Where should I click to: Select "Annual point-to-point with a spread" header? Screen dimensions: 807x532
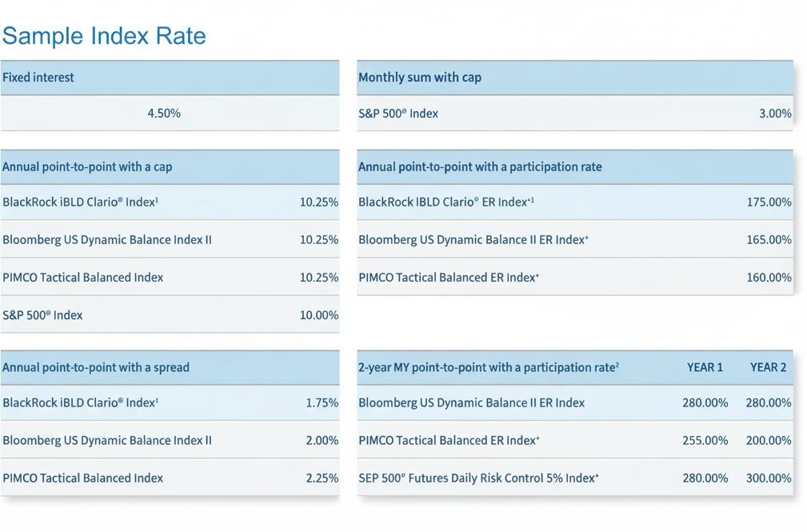pyautogui.click(x=96, y=368)
